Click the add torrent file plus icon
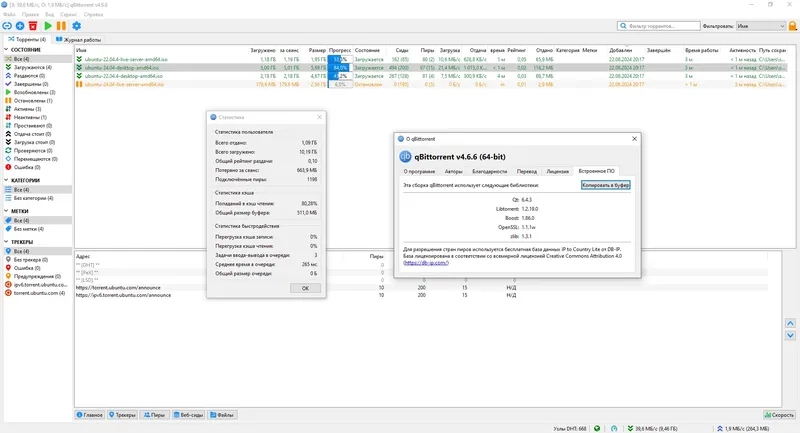Image resolution: width=800 pixels, height=433 pixels. point(20,26)
